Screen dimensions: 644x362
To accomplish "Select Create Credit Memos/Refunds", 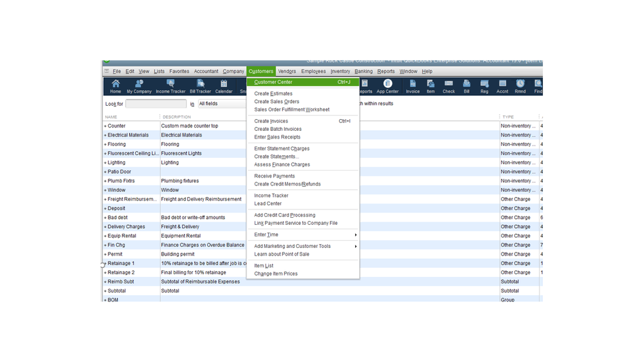I will pos(303,184).
